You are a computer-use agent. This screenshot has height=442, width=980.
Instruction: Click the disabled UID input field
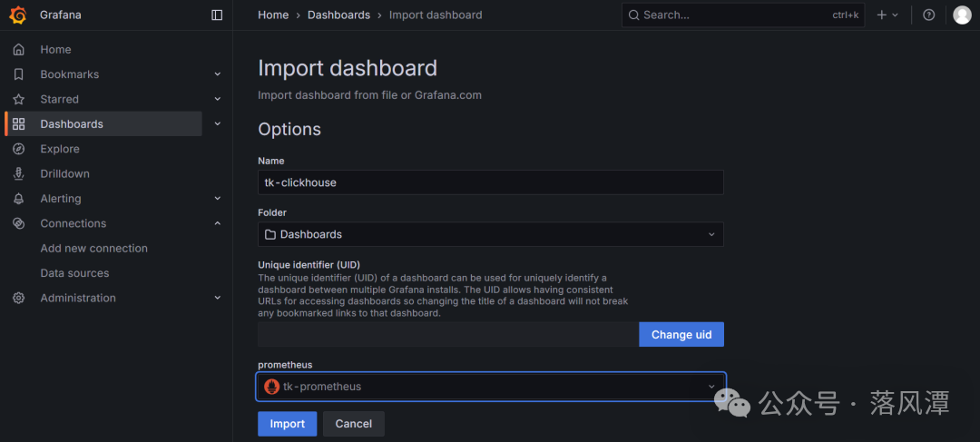(x=448, y=335)
